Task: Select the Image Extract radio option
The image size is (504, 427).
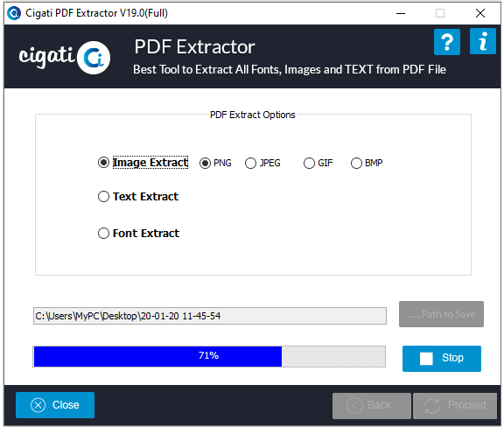Action: [103, 163]
